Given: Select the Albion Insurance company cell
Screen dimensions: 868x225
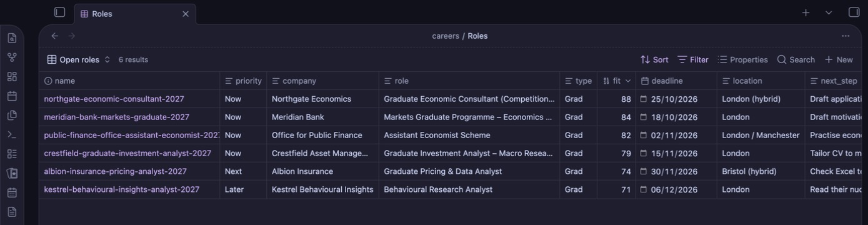Looking at the screenshot, I should coord(322,171).
